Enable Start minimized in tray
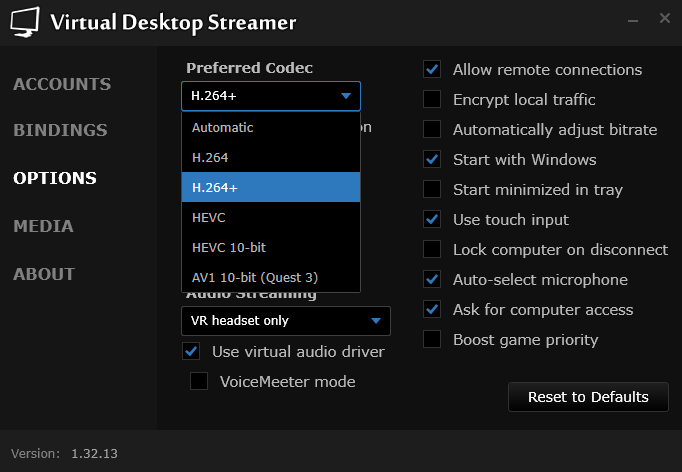The width and height of the screenshot is (682, 472). 432,190
